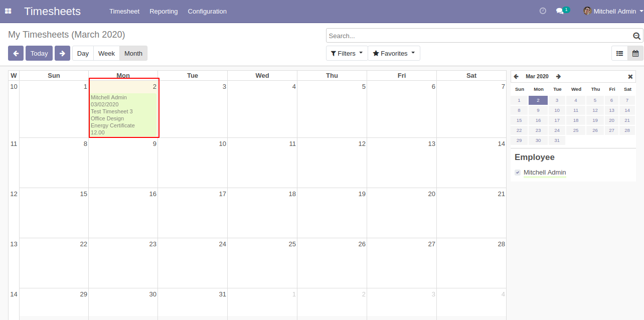Close the mini calendar with X icon
Image resolution: width=644 pixels, height=320 pixels.
pos(630,77)
